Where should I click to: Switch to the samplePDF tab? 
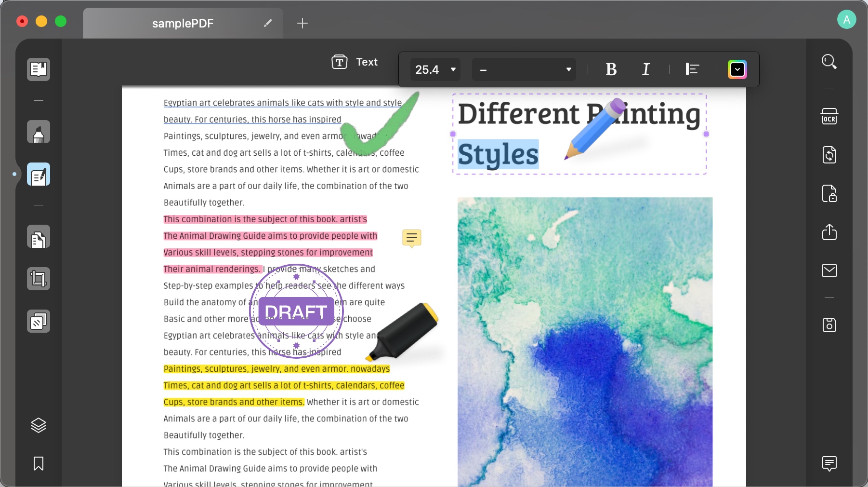(183, 24)
